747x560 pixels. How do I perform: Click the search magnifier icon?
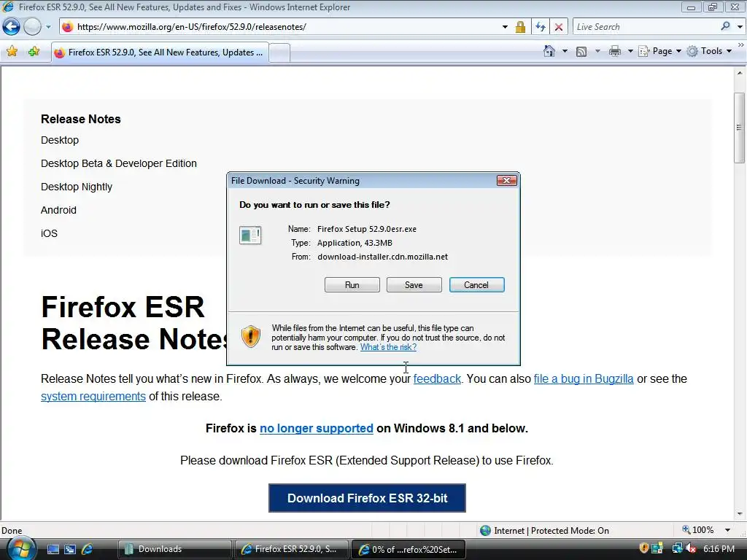tap(726, 27)
